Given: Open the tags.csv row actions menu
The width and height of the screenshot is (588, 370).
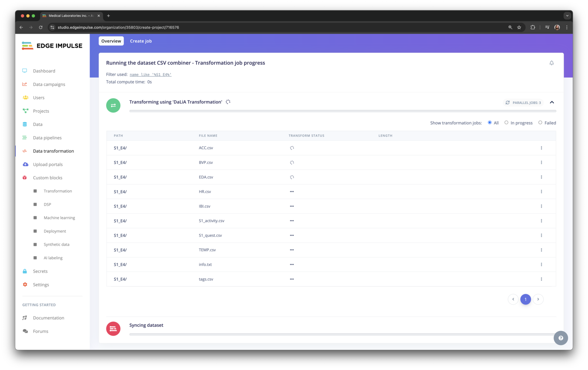Looking at the screenshot, I should pos(541,279).
